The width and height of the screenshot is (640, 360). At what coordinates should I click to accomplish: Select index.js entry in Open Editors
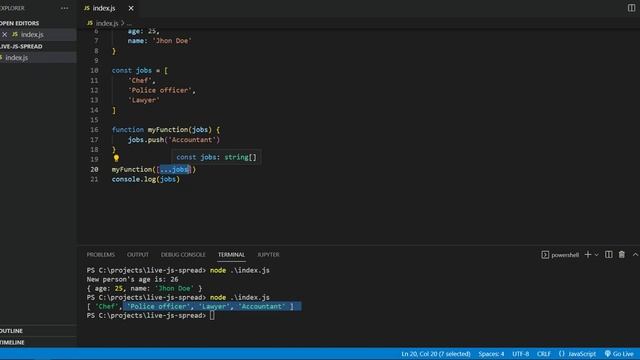pos(32,35)
